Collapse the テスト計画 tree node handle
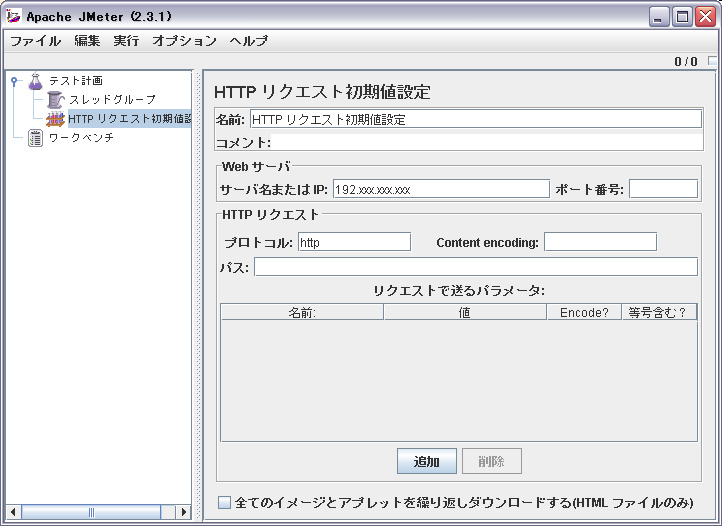 pyautogui.click(x=14, y=80)
